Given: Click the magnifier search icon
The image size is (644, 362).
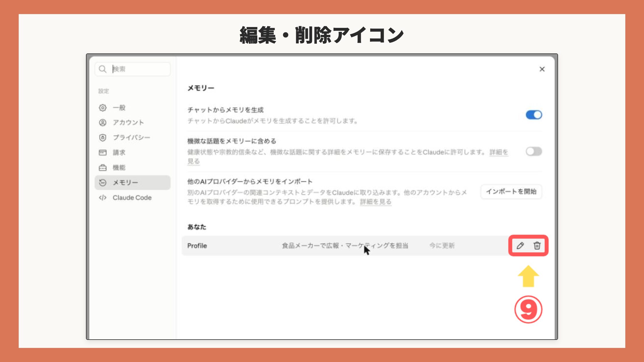Looking at the screenshot, I should click(103, 69).
